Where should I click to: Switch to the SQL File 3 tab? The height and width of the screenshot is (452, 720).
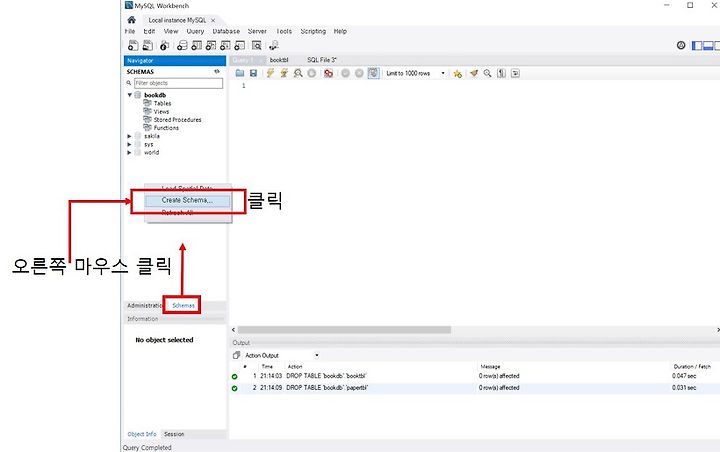pyautogui.click(x=322, y=60)
